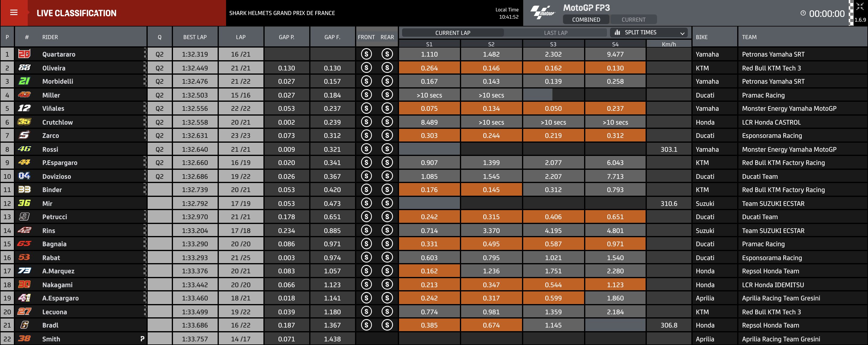The image size is (868, 345).
Task: Click Zarco's orange S1 split 0.303
Action: point(429,135)
